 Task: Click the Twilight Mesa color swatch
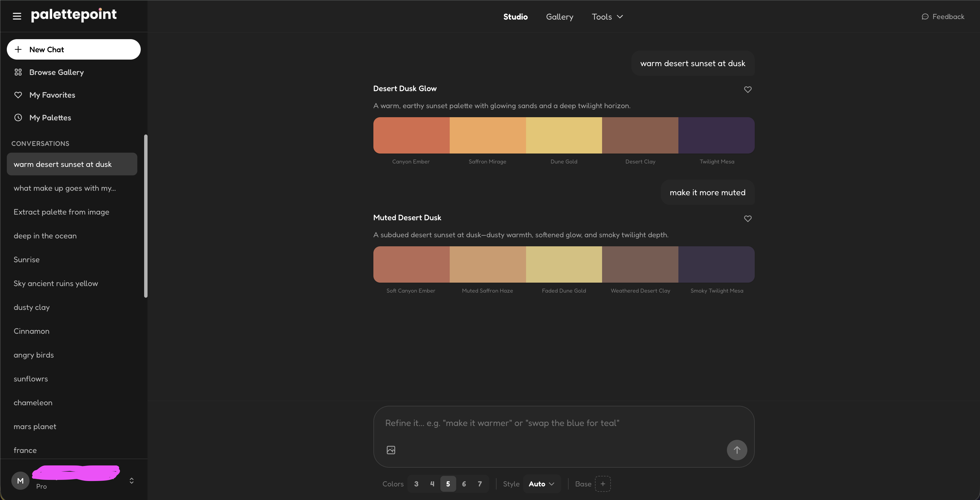(x=716, y=135)
